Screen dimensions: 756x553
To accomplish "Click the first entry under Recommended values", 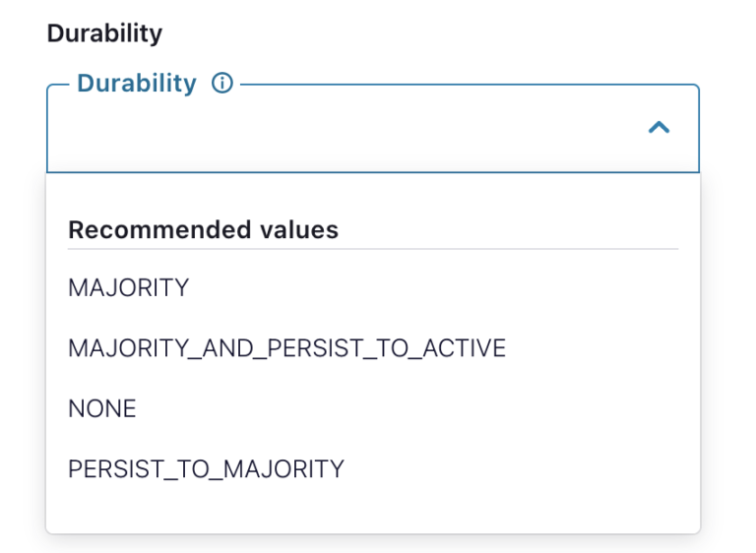I will point(128,288).
